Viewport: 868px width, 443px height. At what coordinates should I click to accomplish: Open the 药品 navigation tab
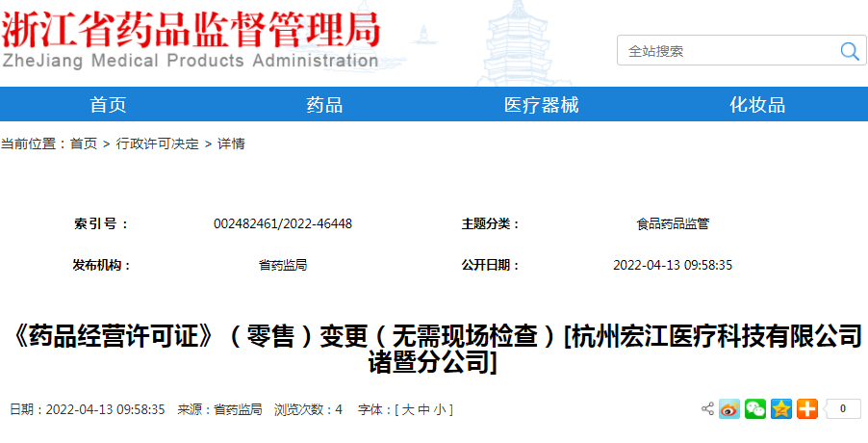pos(324,104)
